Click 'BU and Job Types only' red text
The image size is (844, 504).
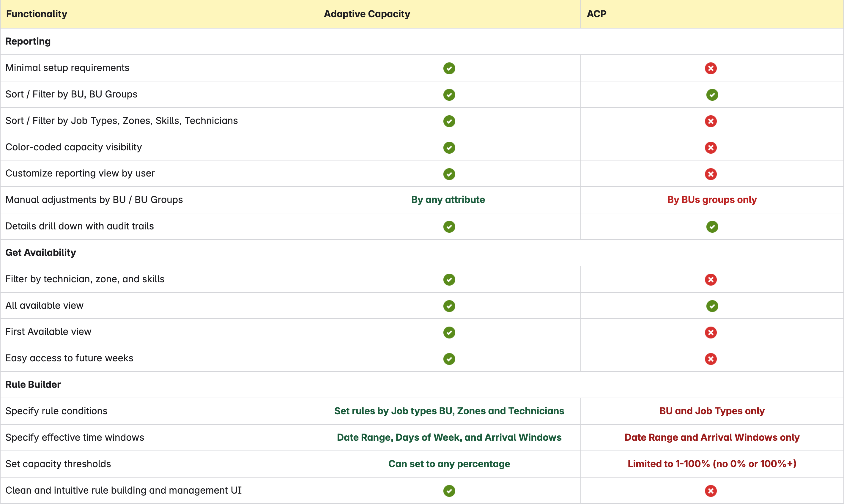(712, 411)
